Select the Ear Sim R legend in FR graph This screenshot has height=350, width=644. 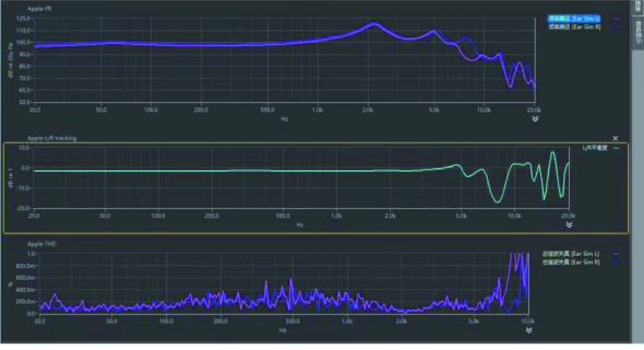tap(574, 26)
